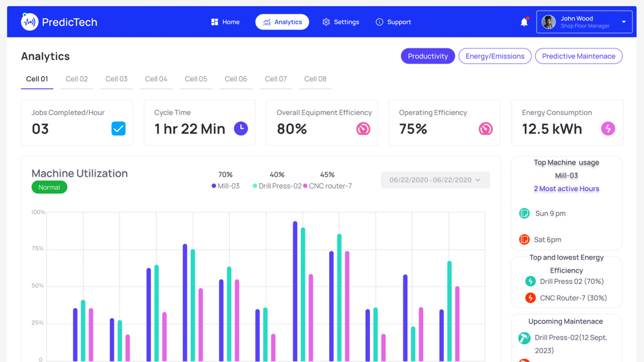Click the red Sat 6pm icon

(x=524, y=239)
